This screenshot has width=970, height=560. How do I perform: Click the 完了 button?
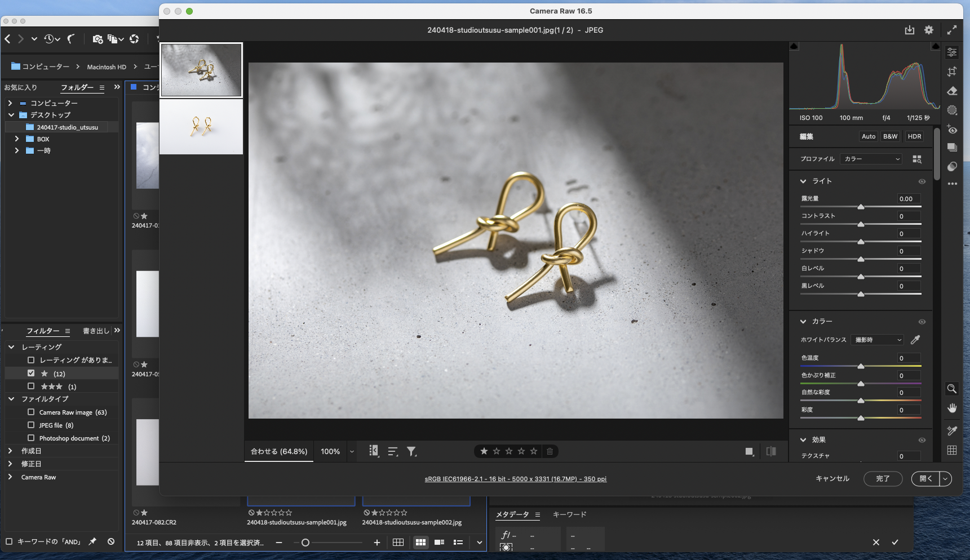point(883,478)
